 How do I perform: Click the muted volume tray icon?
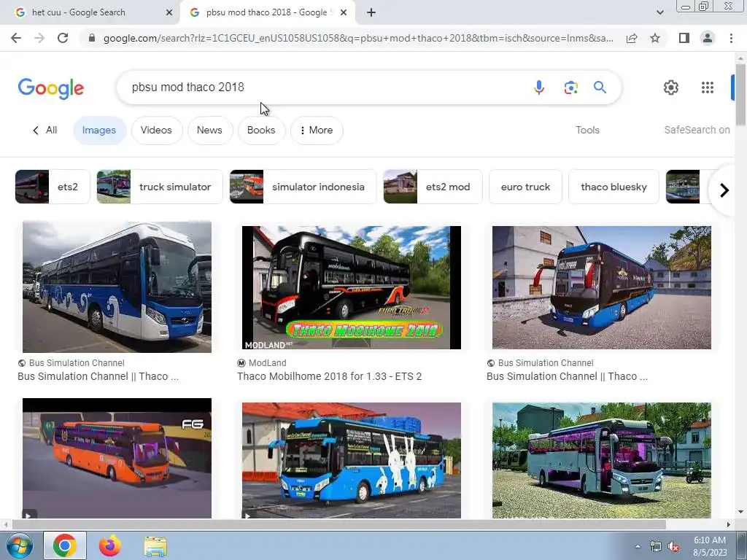(x=673, y=547)
